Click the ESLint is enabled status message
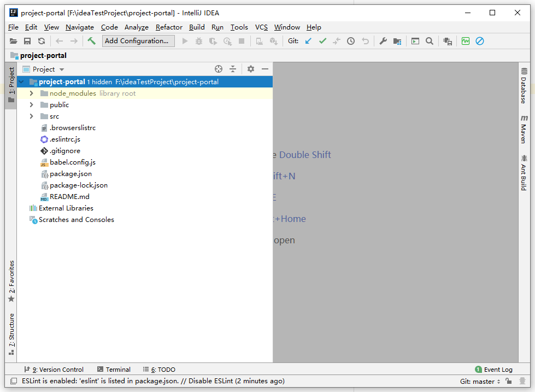The height and width of the screenshot is (392, 535). (153, 381)
